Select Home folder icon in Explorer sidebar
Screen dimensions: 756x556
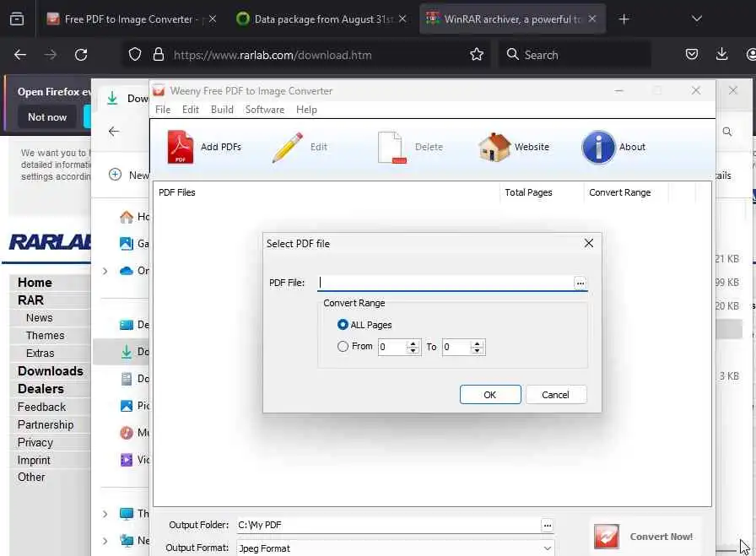[127, 217]
